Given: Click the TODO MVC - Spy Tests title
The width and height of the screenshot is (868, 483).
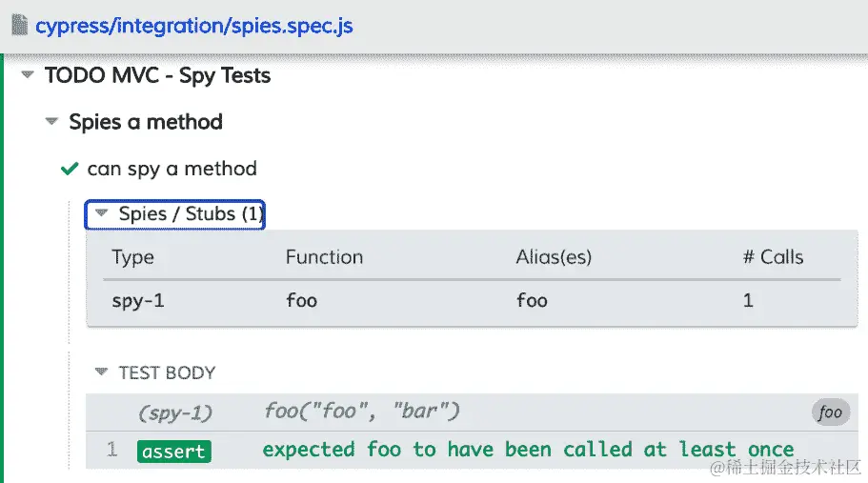Looking at the screenshot, I should point(157,75).
